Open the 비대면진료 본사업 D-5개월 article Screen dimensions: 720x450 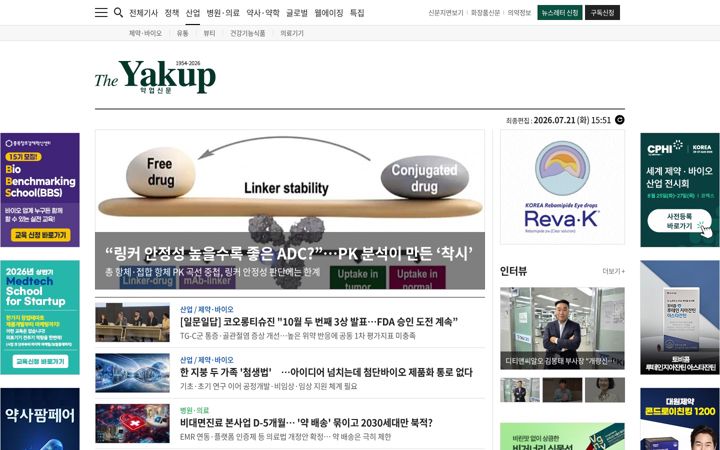pos(306,423)
